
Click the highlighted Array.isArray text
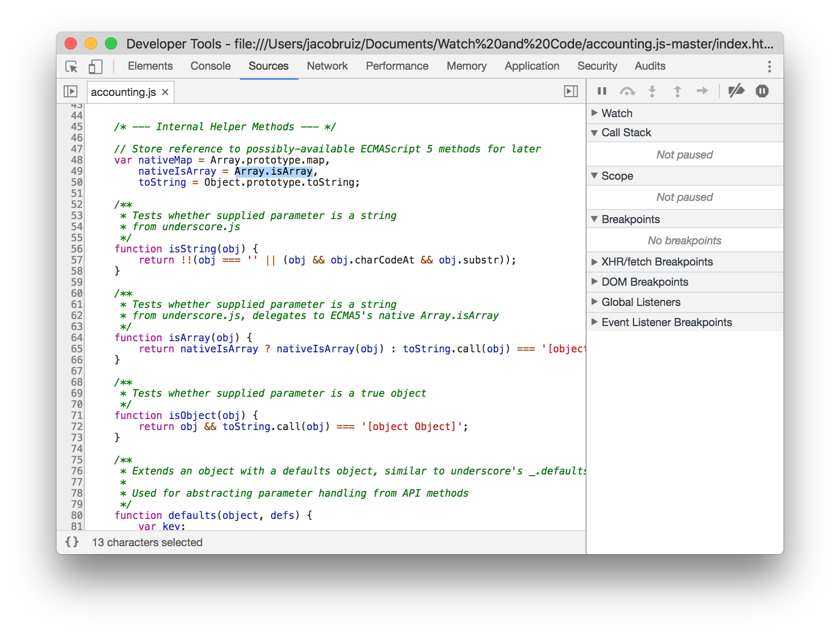coord(274,171)
